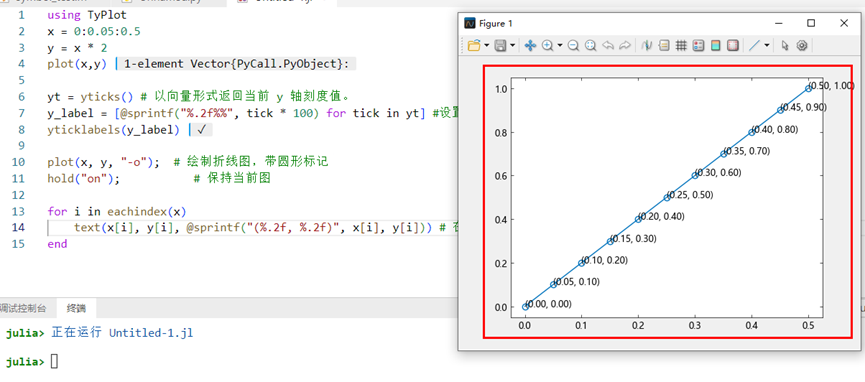This screenshot has height=382, width=865.
Task: Save the figure with the floppy disk icon
Action: pyautogui.click(x=500, y=45)
